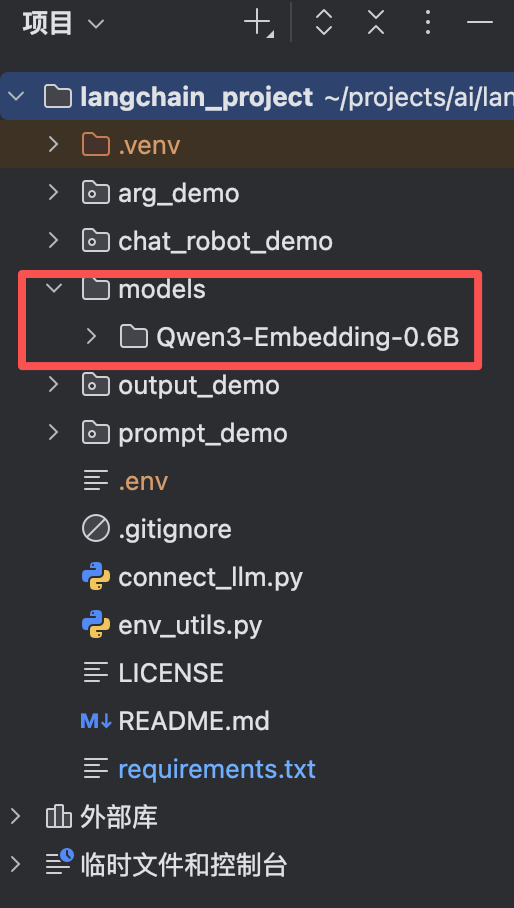
Task: Click the Markdown icon beside README.md
Action: [x=96, y=721]
